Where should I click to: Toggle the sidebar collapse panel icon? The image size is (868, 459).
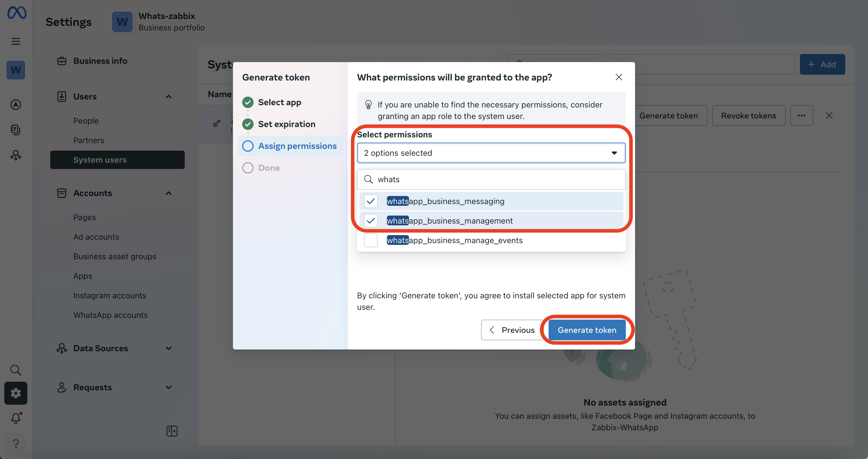tap(172, 431)
